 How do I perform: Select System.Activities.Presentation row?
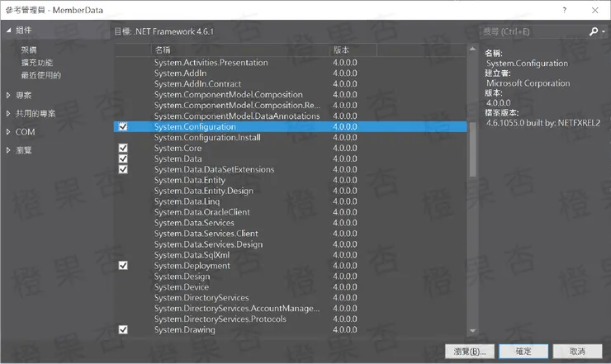point(291,63)
